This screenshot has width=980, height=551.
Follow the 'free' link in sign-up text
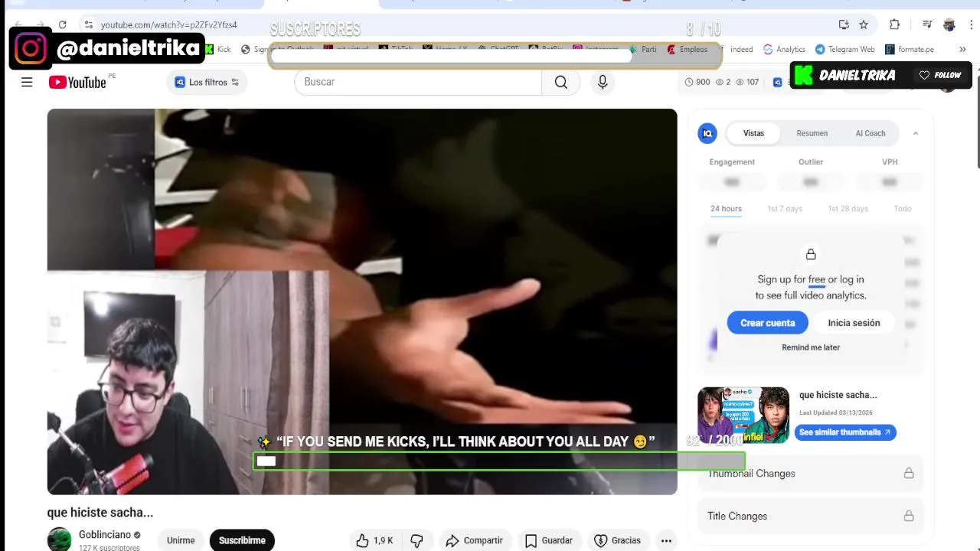coord(817,279)
